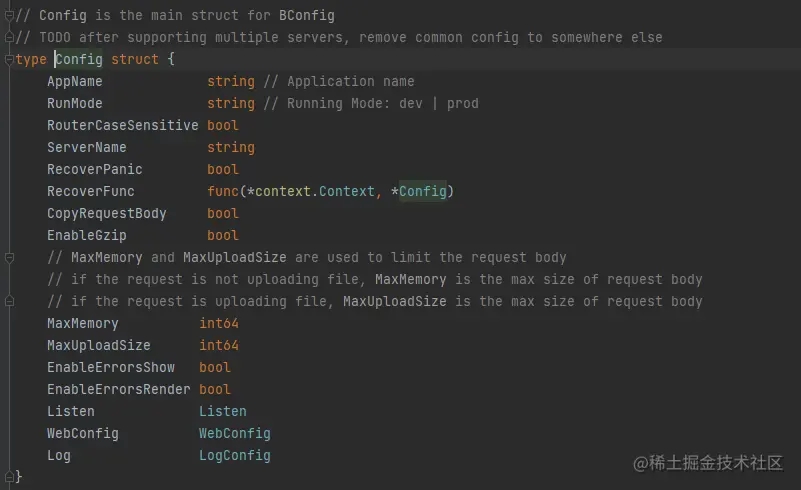Click Config identifier in struct declaration
801x490 pixels.
pos(79,60)
